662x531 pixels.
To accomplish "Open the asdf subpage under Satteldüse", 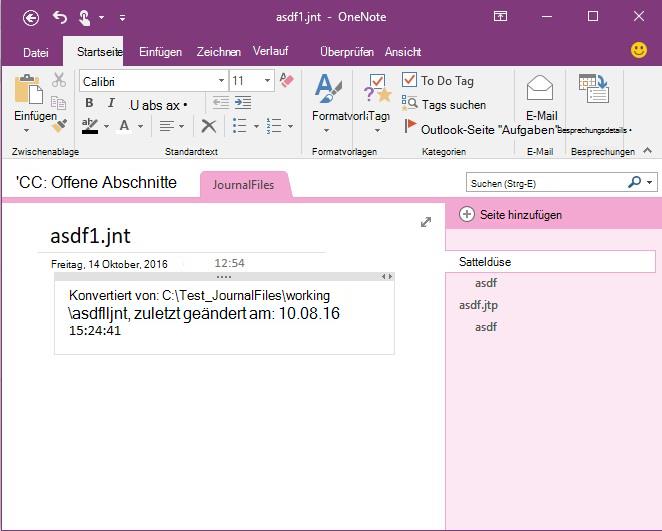I will click(x=486, y=283).
